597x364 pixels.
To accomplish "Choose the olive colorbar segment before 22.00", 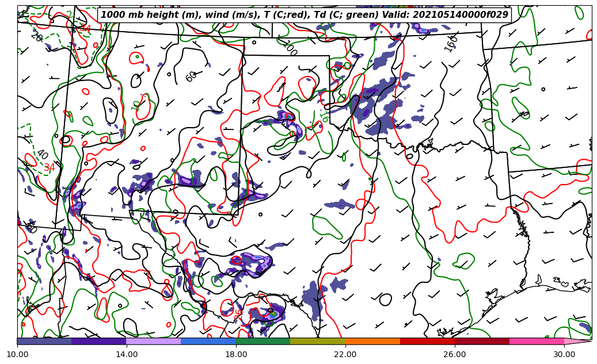I will point(317,341).
